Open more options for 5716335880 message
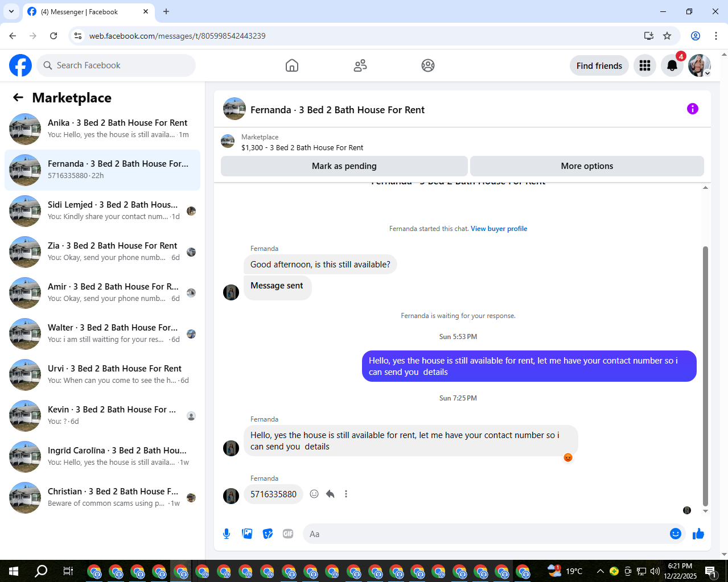This screenshot has height=582, width=728. pyautogui.click(x=346, y=494)
